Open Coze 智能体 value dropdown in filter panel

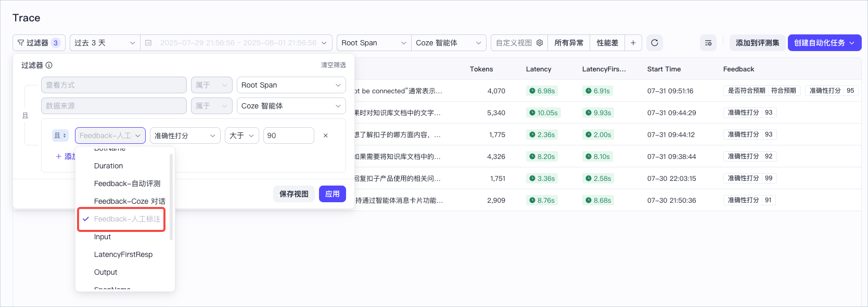coord(291,106)
